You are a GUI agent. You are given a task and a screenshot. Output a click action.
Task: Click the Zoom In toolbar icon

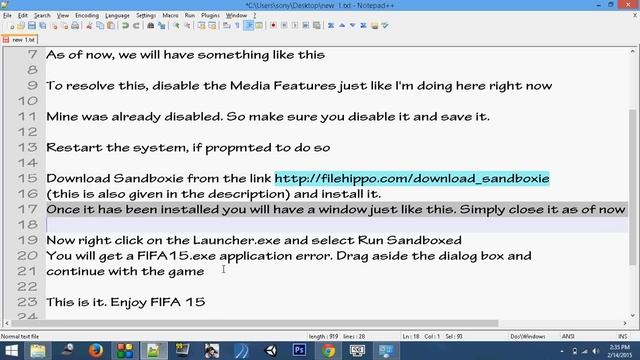pyautogui.click(x=176, y=26)
